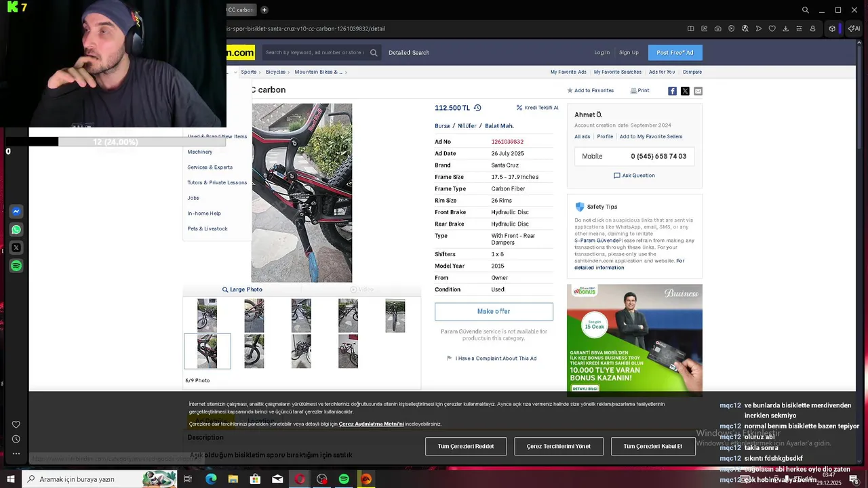Click Bicycles breadcrumb
This screenshot has height=488, width=868.
point(275,72)
